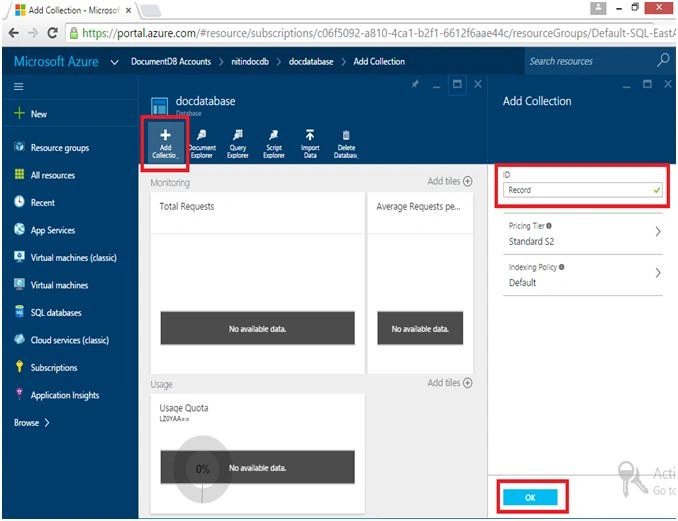Click docdatabase breadcrumb
The image size is (678, 521).
tap(311, 61)
